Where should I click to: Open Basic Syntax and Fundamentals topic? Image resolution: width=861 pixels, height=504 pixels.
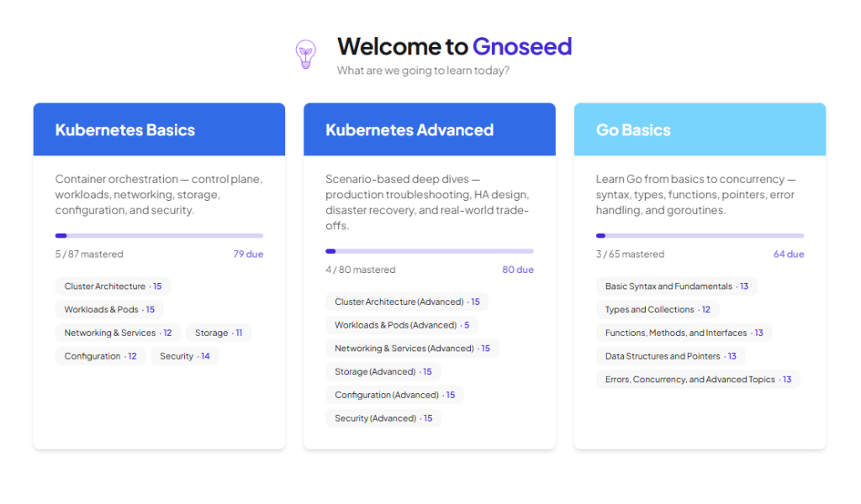pos(677,286)
